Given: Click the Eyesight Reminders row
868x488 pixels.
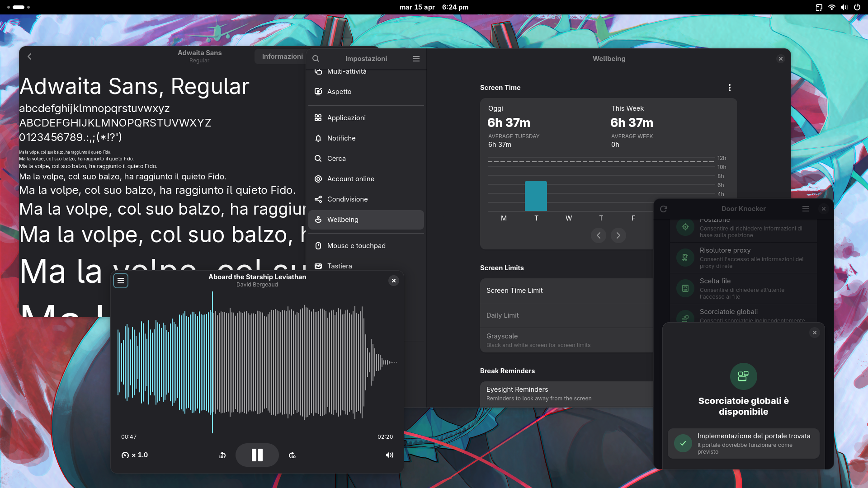Looking at the screenshot, I should pyautogui.click(x=567, y=394).
